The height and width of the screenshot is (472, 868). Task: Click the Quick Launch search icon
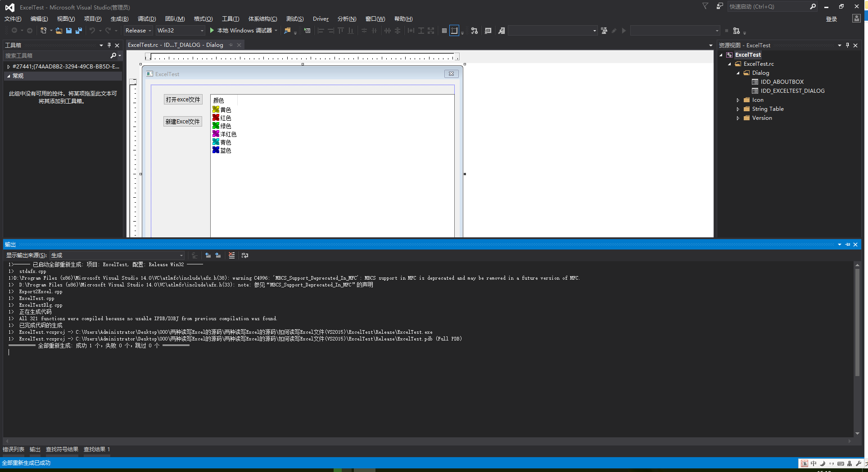pos(813,6)
